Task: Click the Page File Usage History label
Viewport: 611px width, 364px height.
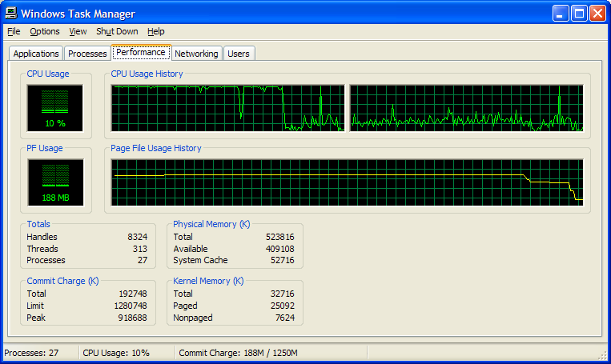Action: (156, 148)
